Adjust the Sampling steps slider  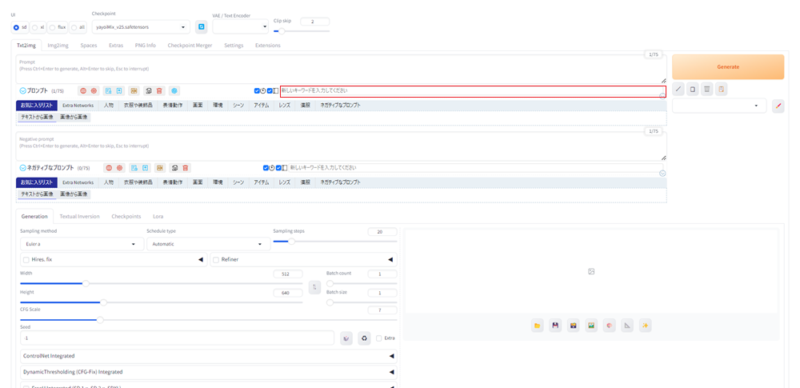335,241
